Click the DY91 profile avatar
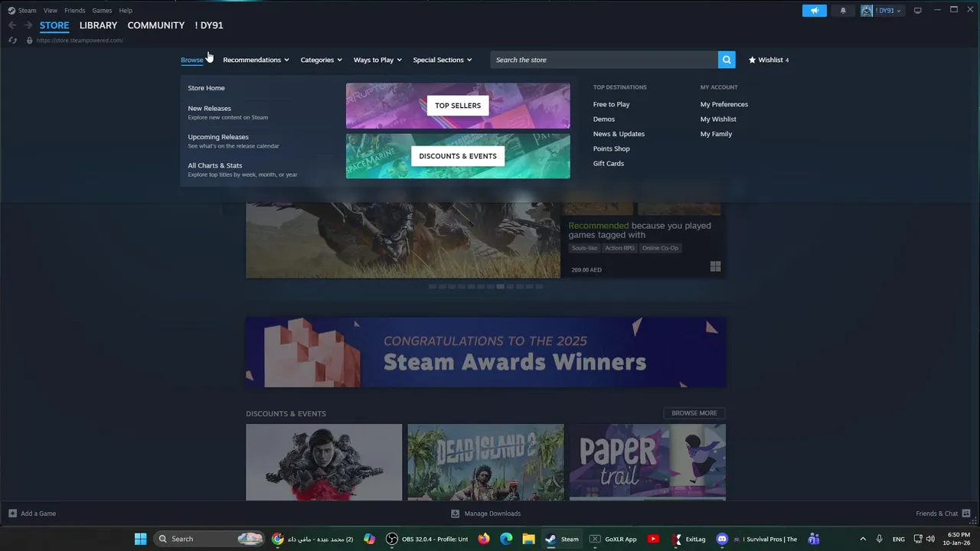The width and height of the screenshot is (980, 551). tap(867, 11)
